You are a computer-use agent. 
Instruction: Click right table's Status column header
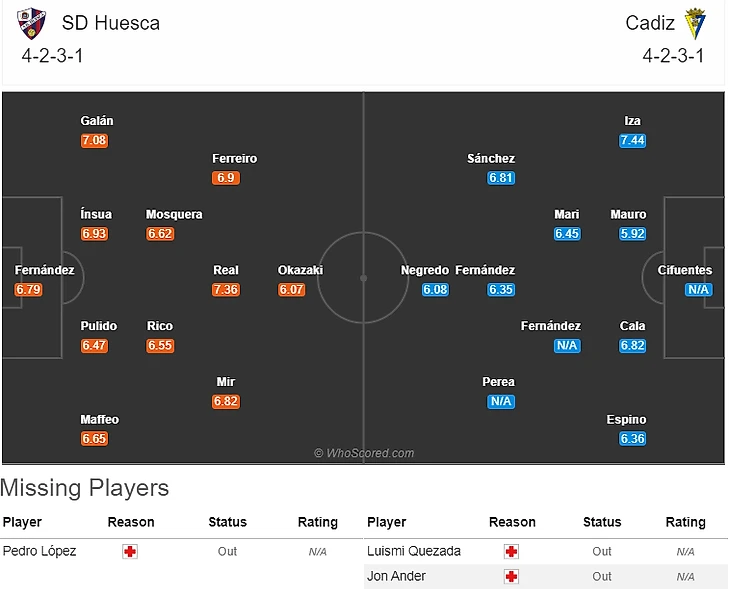tap(602, 522)
